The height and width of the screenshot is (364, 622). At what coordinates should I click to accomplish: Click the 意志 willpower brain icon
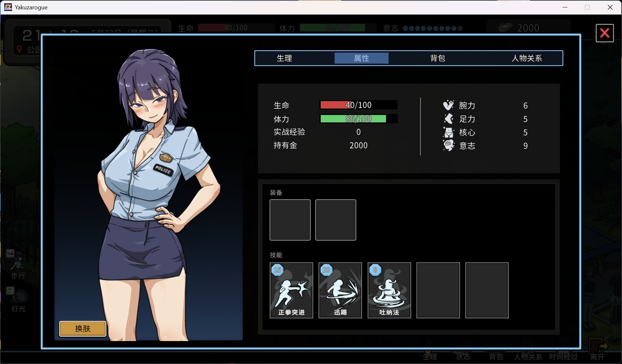click(x=448, y=146)
